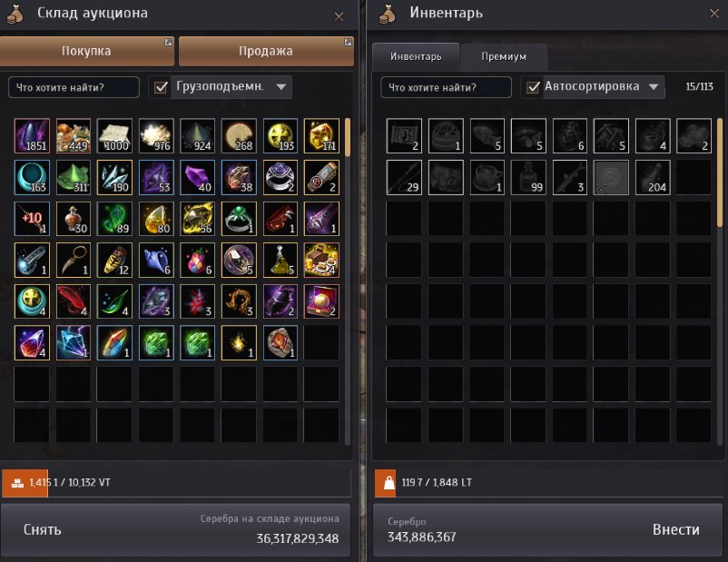The height and width of the screenshot is (562, 728).
Task: Click the auction warehouse scrollbar handle
Action: point(348,137)
